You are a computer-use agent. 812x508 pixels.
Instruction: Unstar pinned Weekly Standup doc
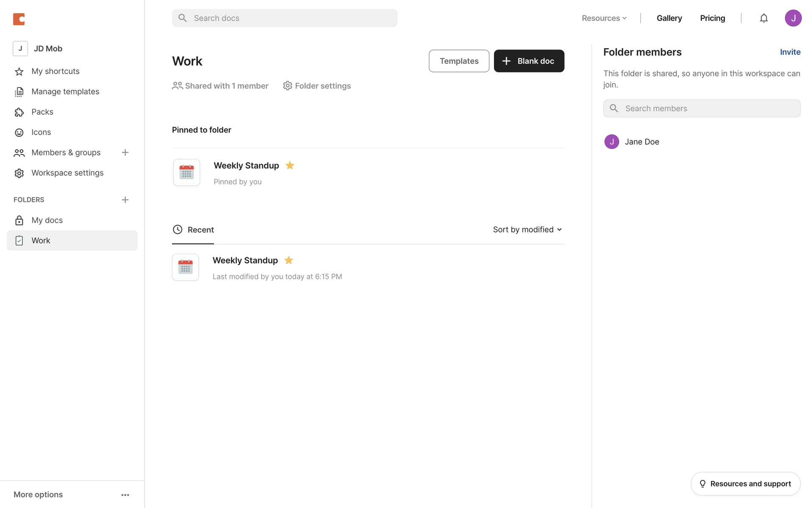(290, 166)
